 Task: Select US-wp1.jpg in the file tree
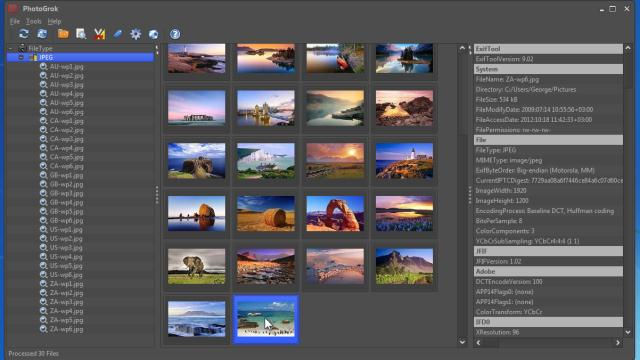click(x=66, y=229)
